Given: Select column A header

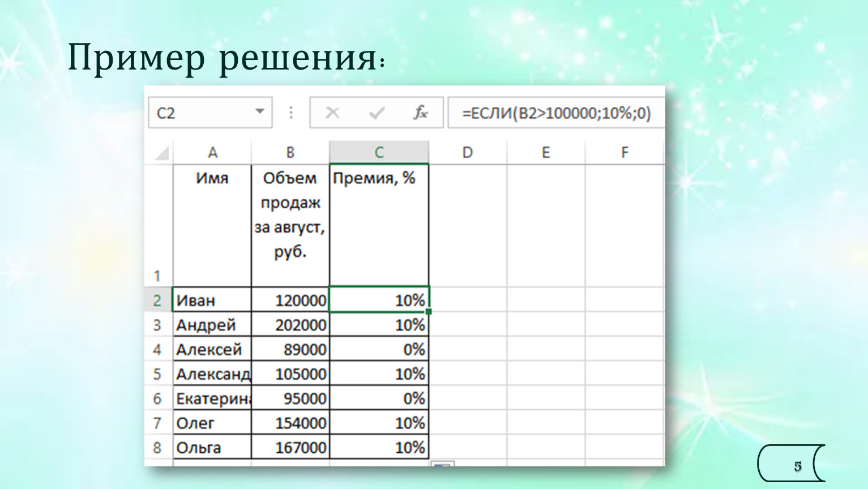Looking at the screenshot, I should pos(212,152).
